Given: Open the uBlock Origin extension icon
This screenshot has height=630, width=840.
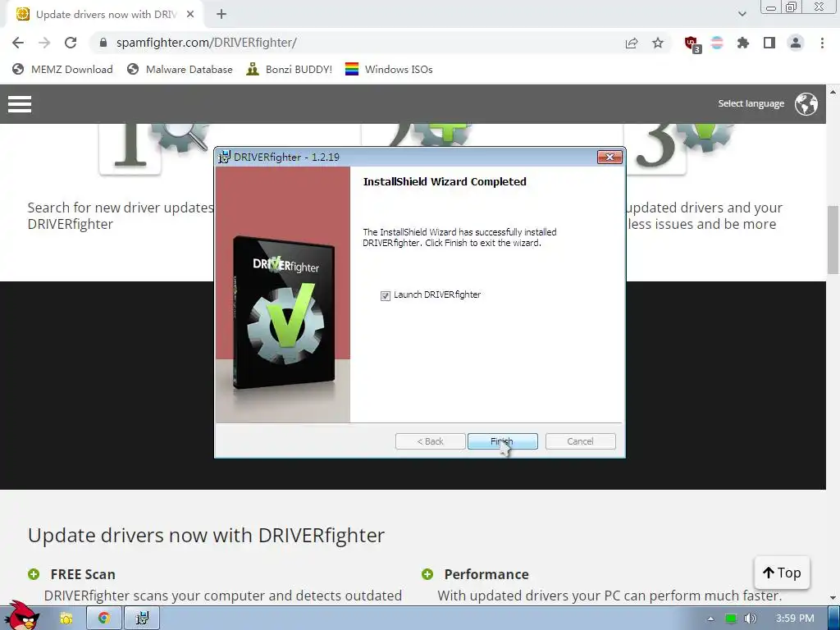Looking at the screenshot, I should point(692,43).
